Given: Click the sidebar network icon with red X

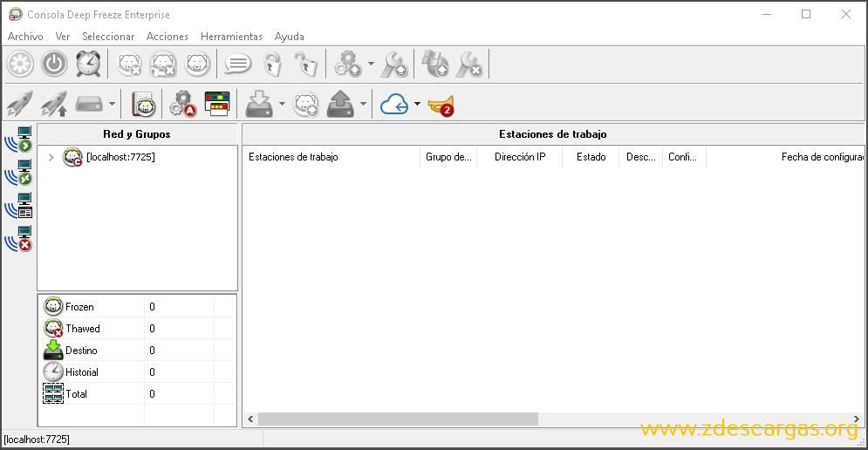Looking at the screenshot, I should coord(19,239).
